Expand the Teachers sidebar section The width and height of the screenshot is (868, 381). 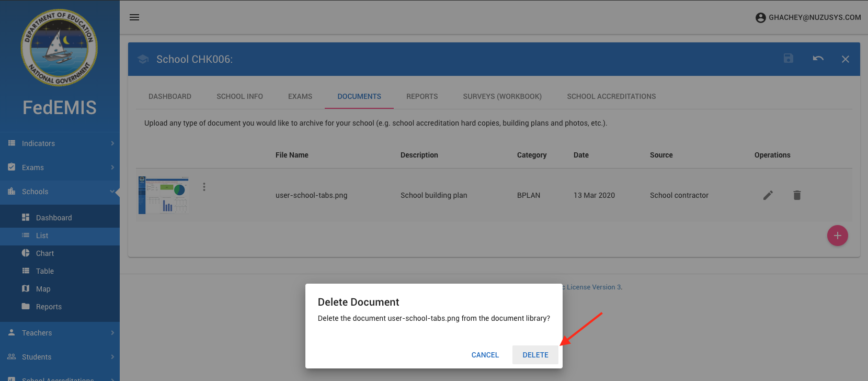click(x=60, y=333)
